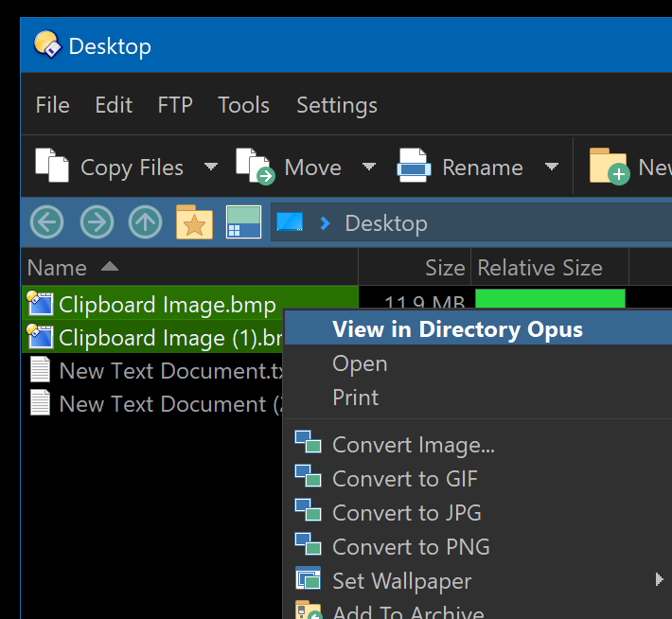Click the New Folder toolbar icon

point(610,167)
